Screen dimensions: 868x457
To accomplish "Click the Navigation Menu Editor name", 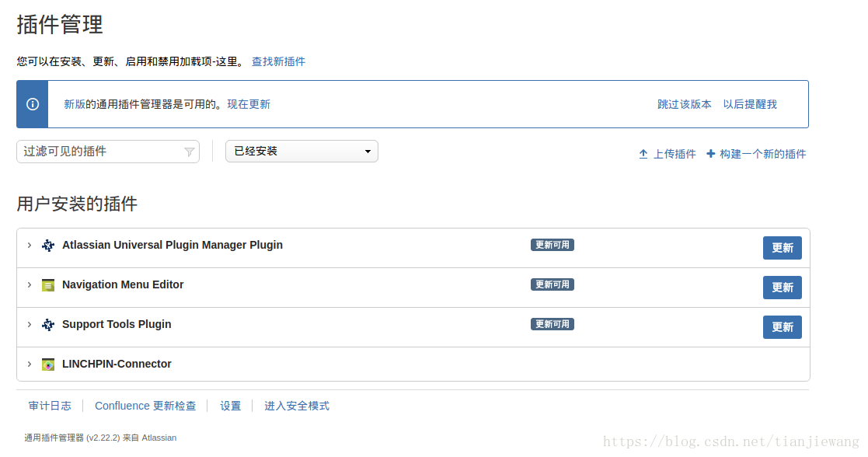I will 123,284.
